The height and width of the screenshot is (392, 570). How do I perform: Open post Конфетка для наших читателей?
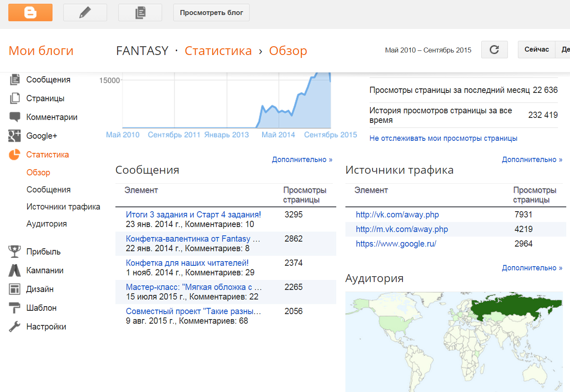click(x=187, y=263)
